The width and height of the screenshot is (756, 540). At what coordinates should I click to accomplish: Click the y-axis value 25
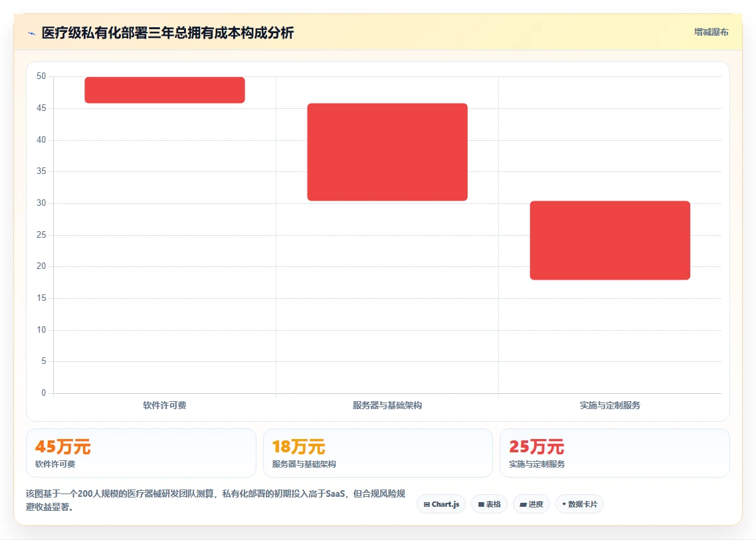click(41, 235)
